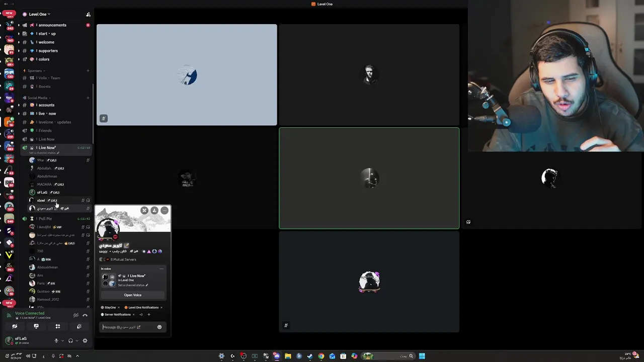The width and height of the screenshot is (644, 362).
Task: Toggle deafen with the headphones icon
Action: click(70, 341)
